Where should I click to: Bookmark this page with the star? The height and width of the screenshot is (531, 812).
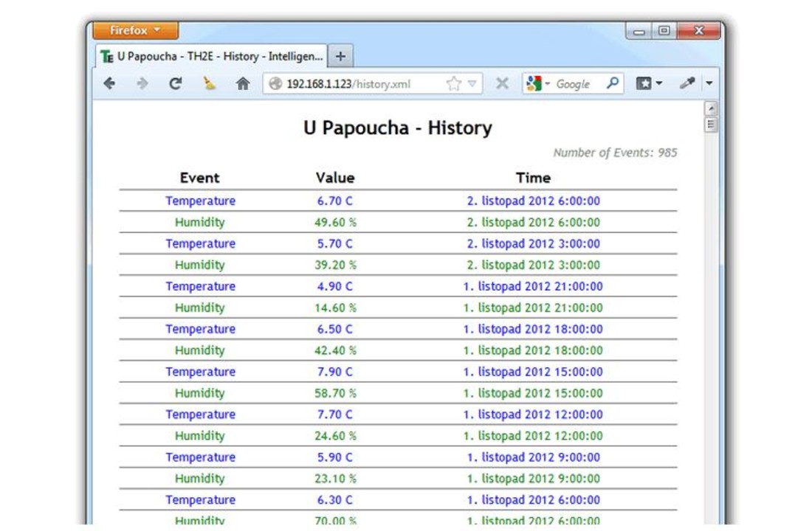pyautogui.click(x=453, y=84)
